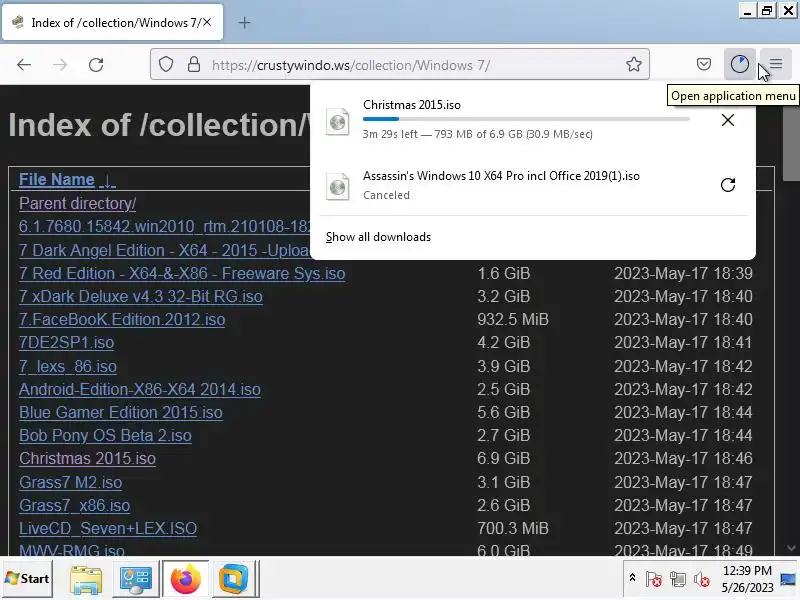Download LiveCD_Seven+LEX.ISO

click(108, 528)
